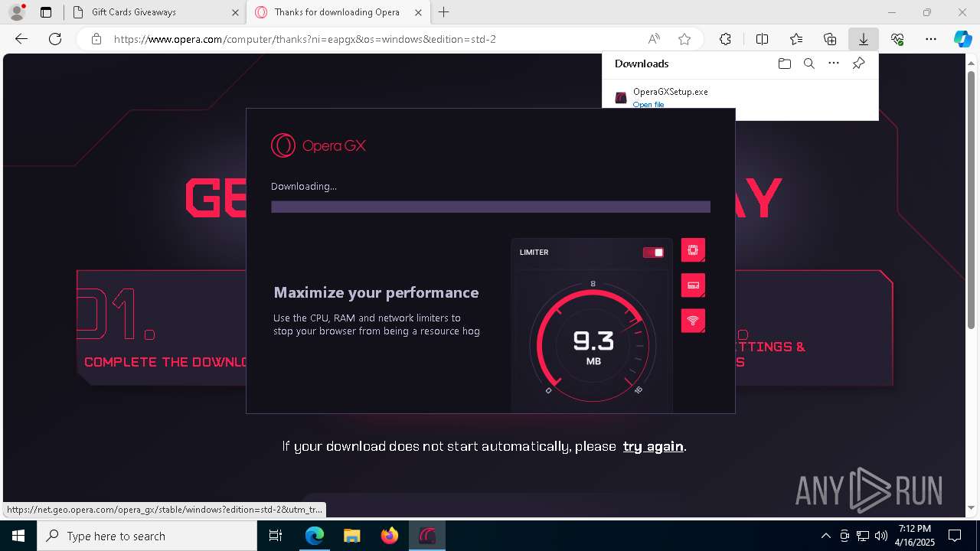Open Edge Settings and more menu
This screenshot has width=980, height=551.
(931, 39)
